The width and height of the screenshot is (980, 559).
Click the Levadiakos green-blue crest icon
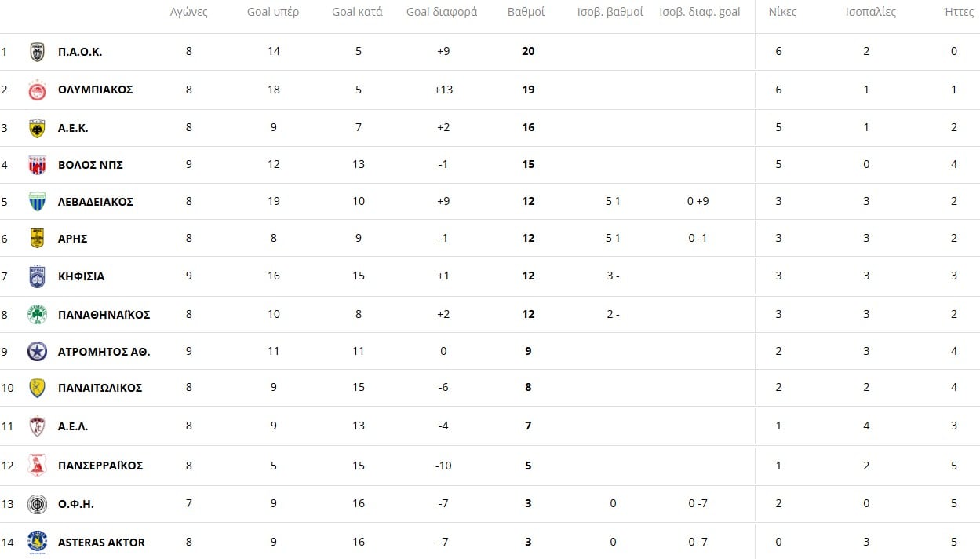pos(37,202)
